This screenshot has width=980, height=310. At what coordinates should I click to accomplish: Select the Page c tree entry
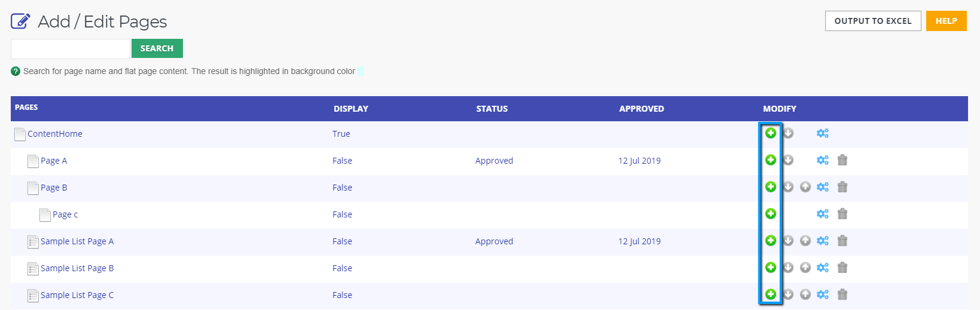click(x=65, y=214)
